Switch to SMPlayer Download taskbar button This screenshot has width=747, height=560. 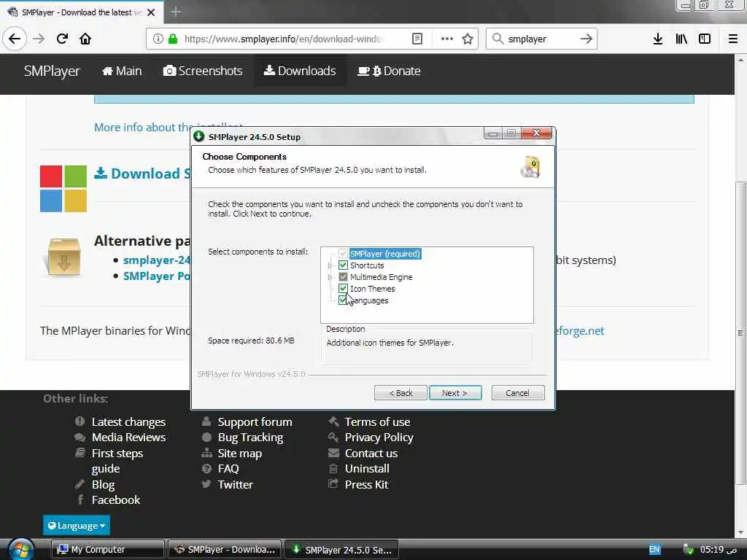[x=225, y=550]
